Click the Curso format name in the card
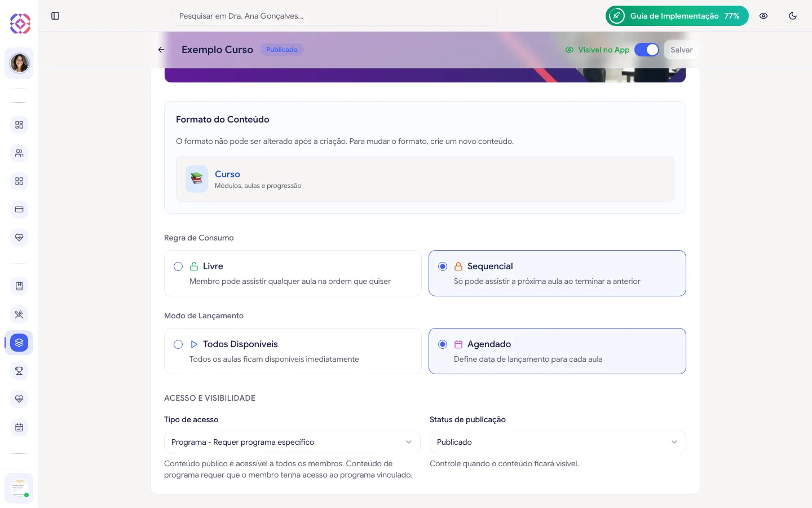812x508 pixels. point(227,174)
